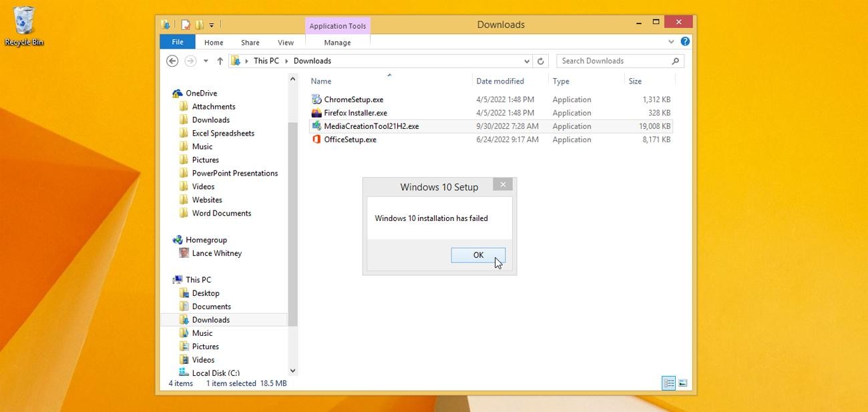Click the OfficeSetup.exe file icon
The height and width of the screenshot is (412, 868).
click(x=316, y=140)
